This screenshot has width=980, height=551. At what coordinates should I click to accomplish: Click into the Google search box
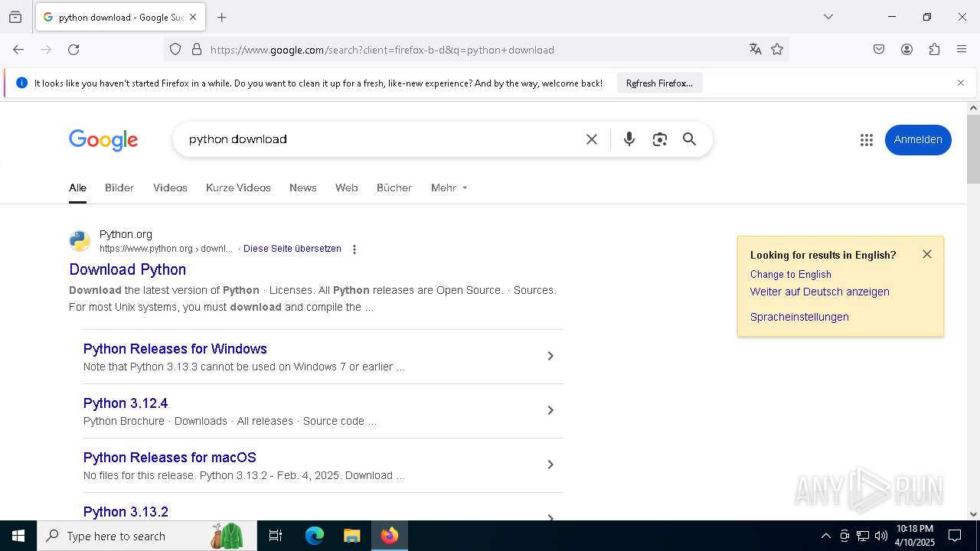pos(379,139)
